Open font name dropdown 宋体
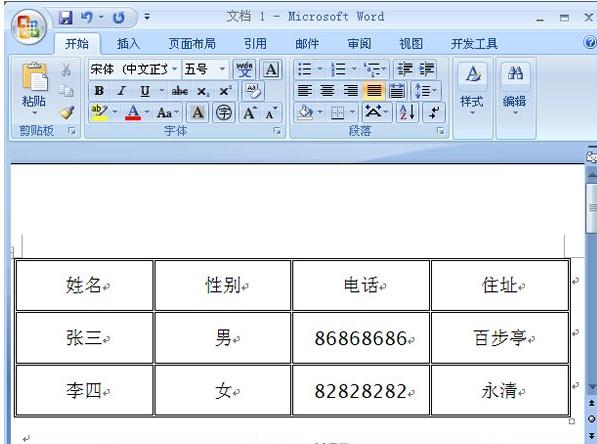 pyautogui.click(x=174, y=69)
